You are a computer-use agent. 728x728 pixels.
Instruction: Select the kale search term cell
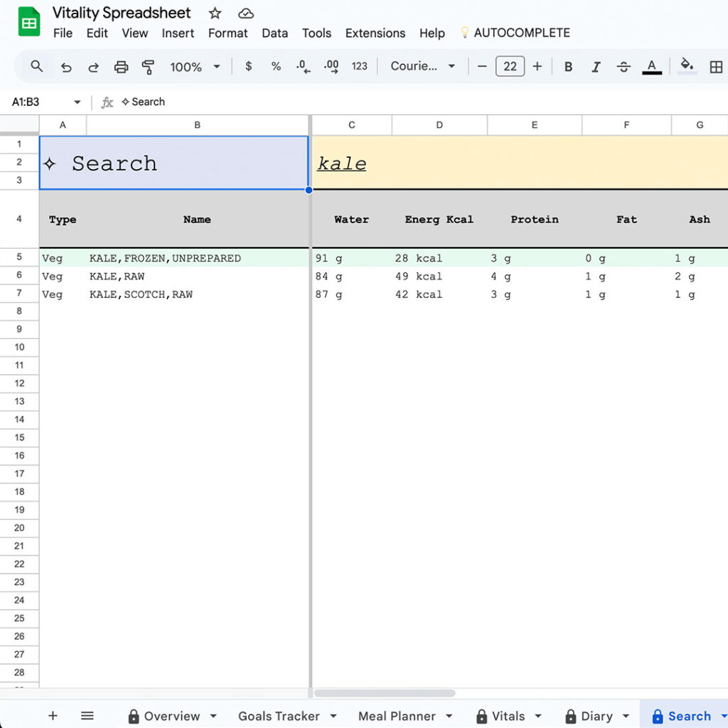(520, 163)
